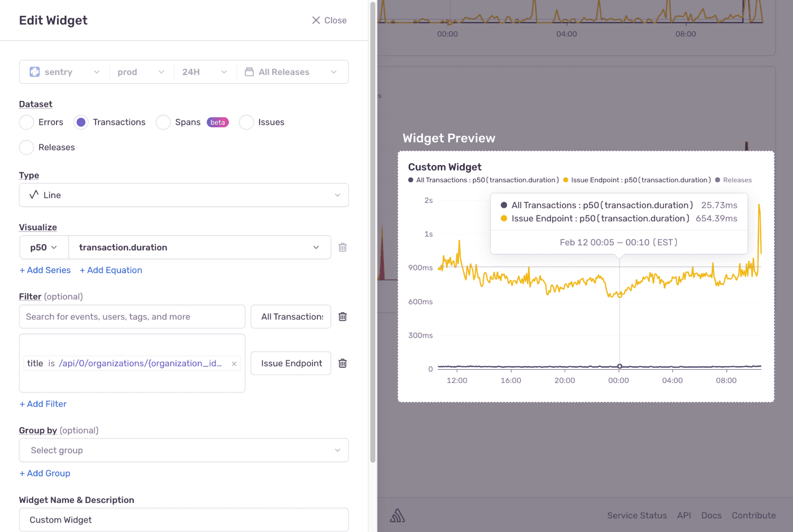Delete the p50 transaction.duration series
Viewport: 793px width, 532px height.
343,247
